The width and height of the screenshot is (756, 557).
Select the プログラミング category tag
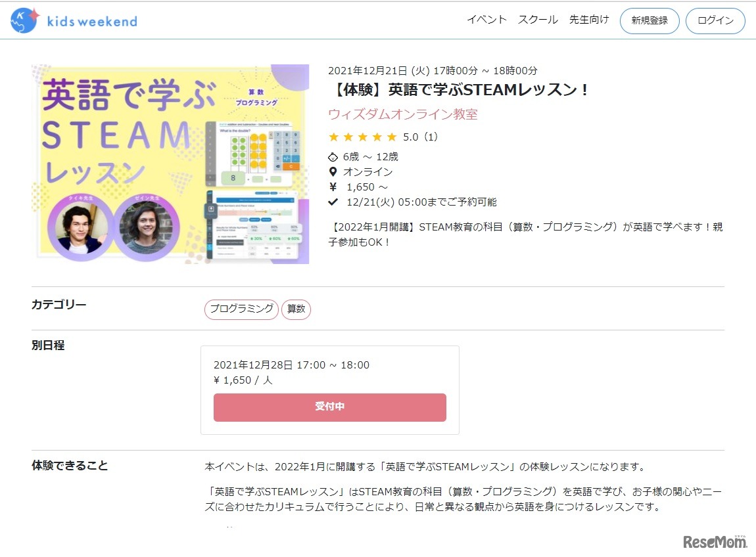pyautogui.click(x=241, y=309)
